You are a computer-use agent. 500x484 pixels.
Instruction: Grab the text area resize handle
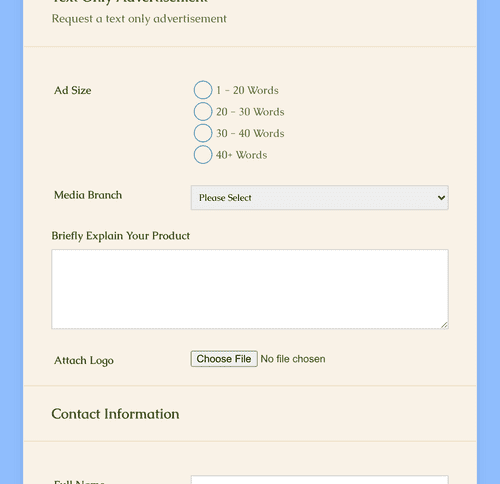click(444, 325)
